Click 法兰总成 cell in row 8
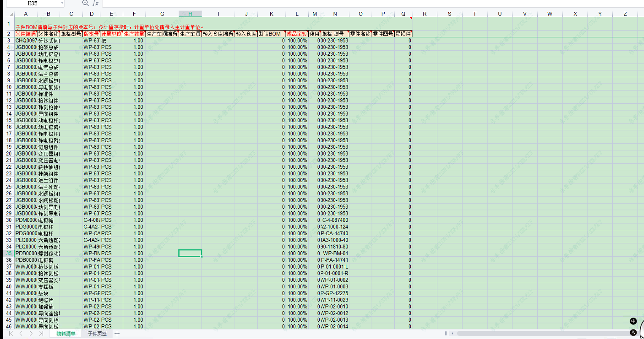Screen dimensions: 644x339 click(49, 74)
